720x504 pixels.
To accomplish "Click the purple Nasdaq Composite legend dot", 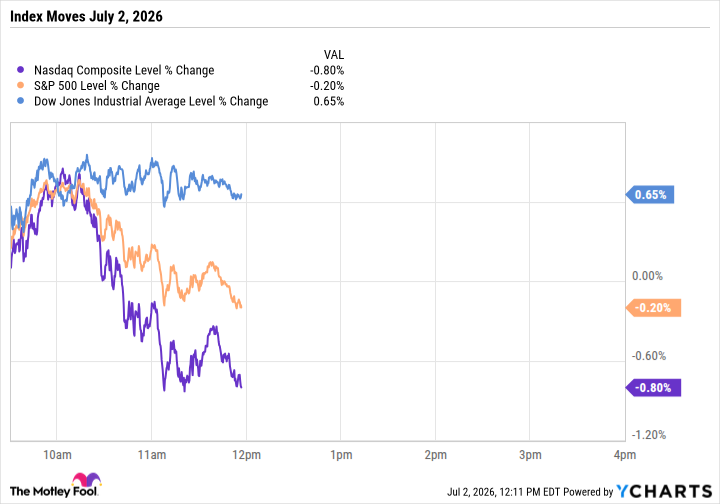I will point(20,70).
